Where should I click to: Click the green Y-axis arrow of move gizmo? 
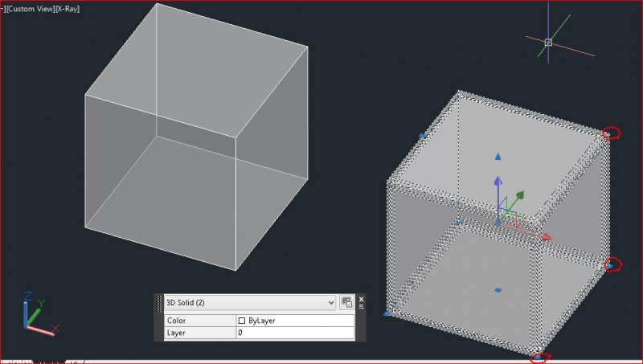click(x=519, y=195)
